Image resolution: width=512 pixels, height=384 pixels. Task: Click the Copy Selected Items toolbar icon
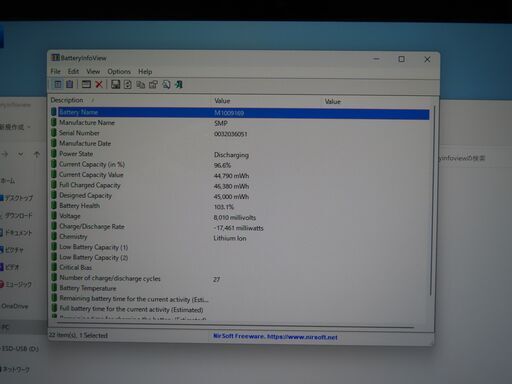[x=140, y=85]
